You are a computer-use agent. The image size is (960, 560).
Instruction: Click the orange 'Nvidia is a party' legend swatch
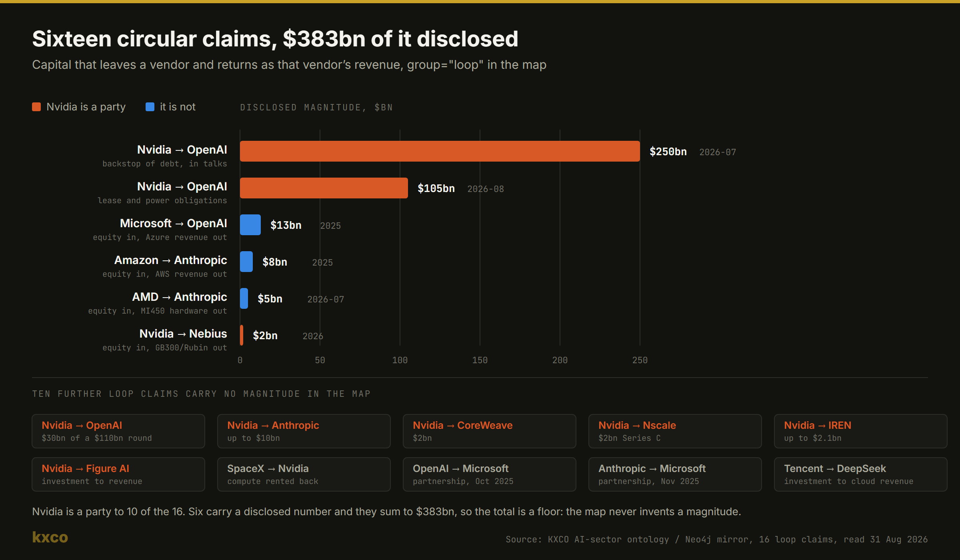[36, 107]
